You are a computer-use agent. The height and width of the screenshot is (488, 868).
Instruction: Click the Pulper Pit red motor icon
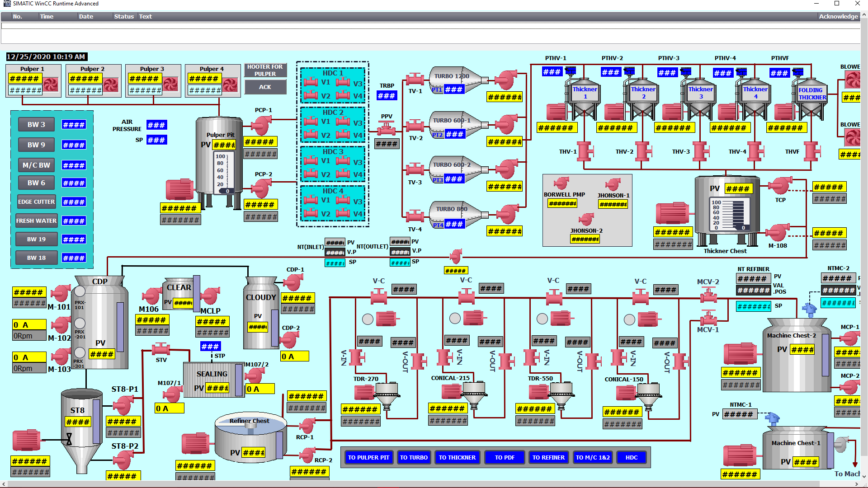pos(179,189)
